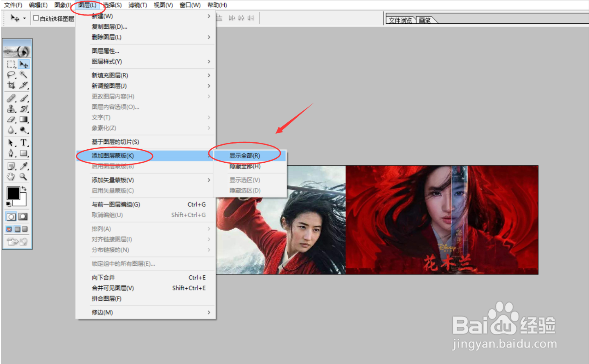Select the Crop tool
589x364 pixels.
point(11,85)
